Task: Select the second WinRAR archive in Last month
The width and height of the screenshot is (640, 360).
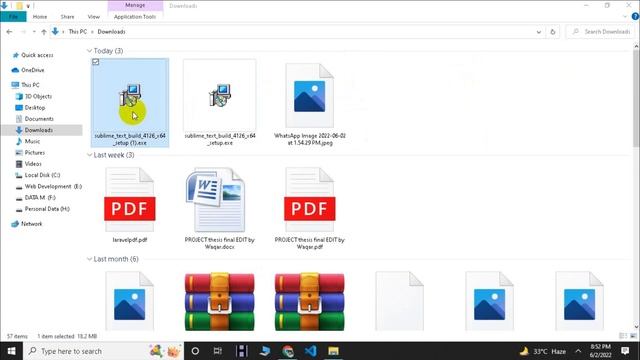Action: click(309, 302)
